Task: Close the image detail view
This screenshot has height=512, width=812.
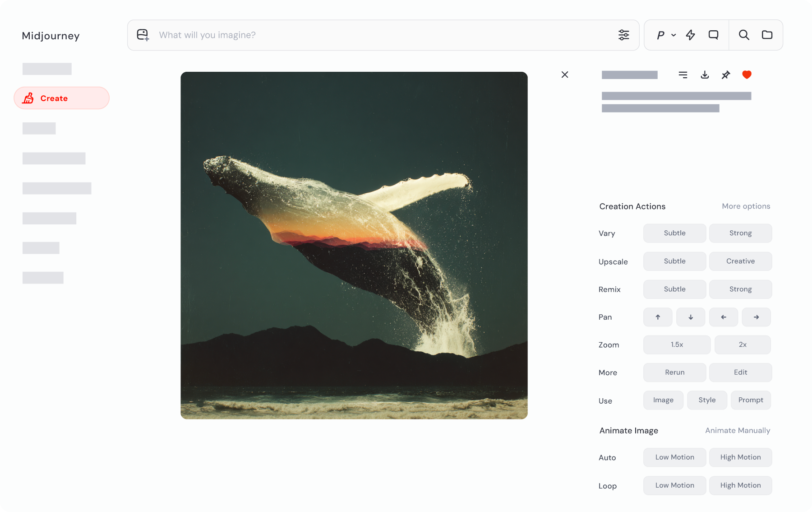Action: coord(565,74)
